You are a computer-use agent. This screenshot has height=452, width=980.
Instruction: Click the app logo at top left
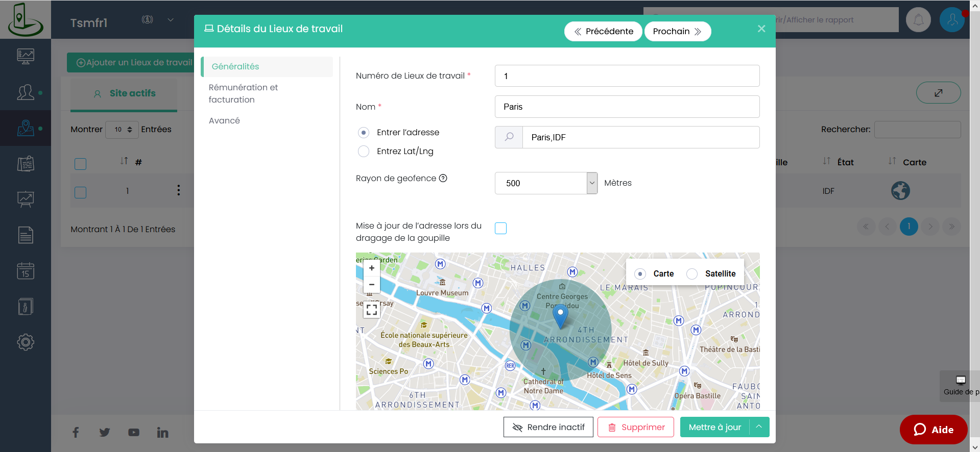click(x=26, y=19)
